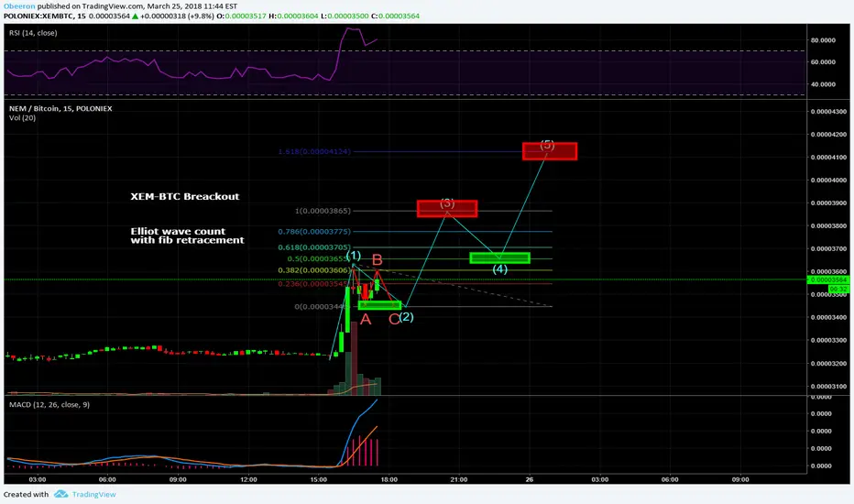The width and height of the screenshot is (854, 504).
Task: Click the 18:00 time axis label
Action: 389,479
